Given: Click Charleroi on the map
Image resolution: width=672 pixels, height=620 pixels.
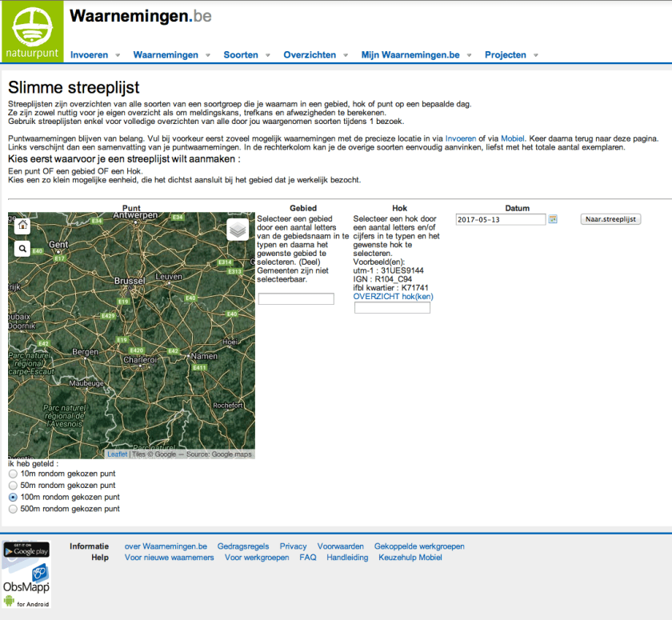Looking at the screenshot, I should 140,360.
